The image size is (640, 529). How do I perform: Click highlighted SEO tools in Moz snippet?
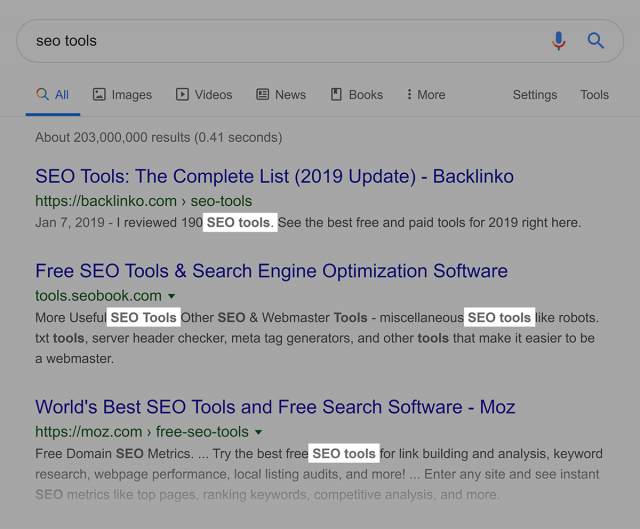click(344, 453)
